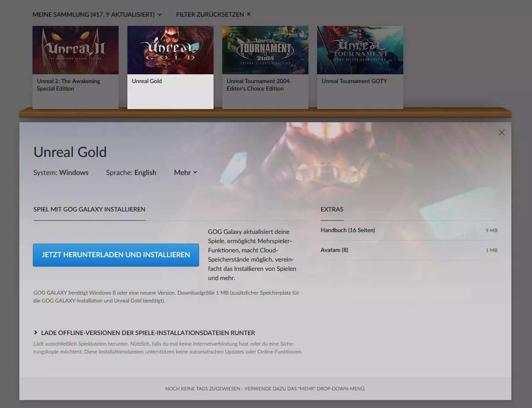Clear filters via the X icon
Image resolution: width=532 pixels, height=408 pixels.
249,14
